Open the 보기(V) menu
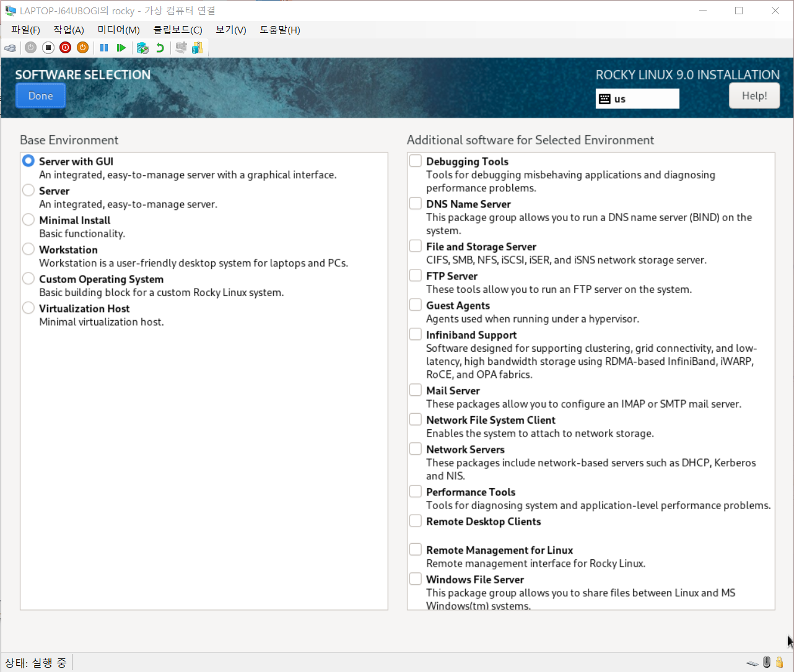794x672 pixels. click(x=231, y=30)
